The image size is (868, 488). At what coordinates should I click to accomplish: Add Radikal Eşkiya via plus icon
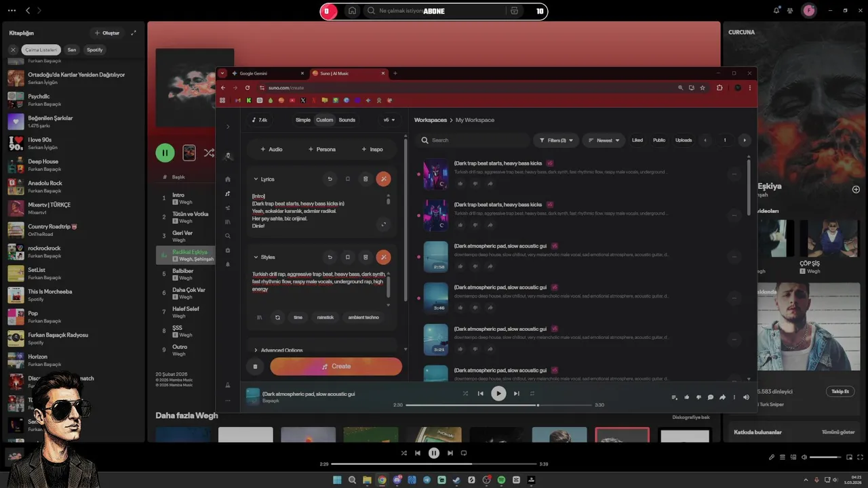click(x=856, y=189)
